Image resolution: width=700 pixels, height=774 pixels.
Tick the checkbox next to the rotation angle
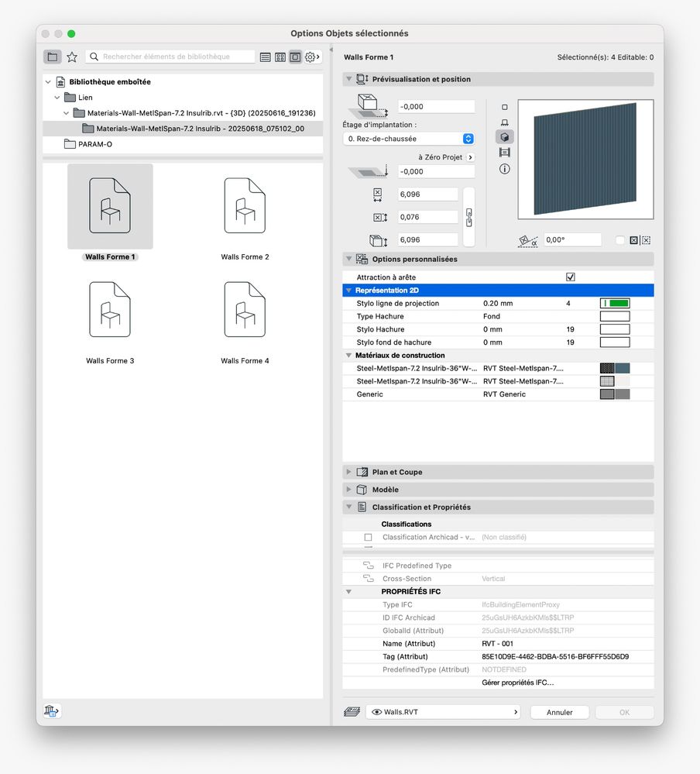tap(619, 240)
